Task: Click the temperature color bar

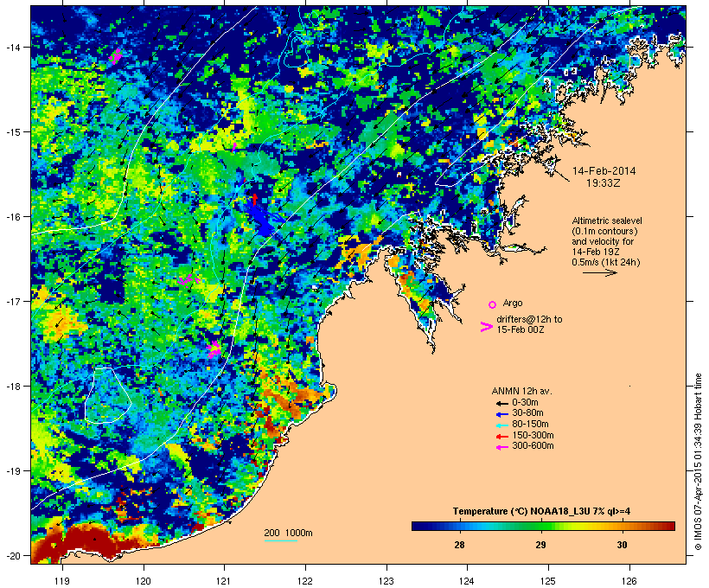Action: coord(543,526)
